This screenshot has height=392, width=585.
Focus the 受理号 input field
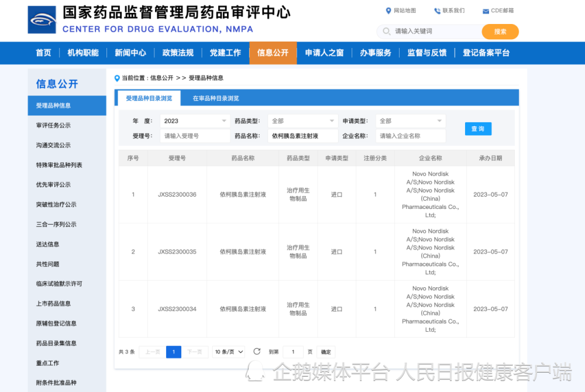pos(195,136)
